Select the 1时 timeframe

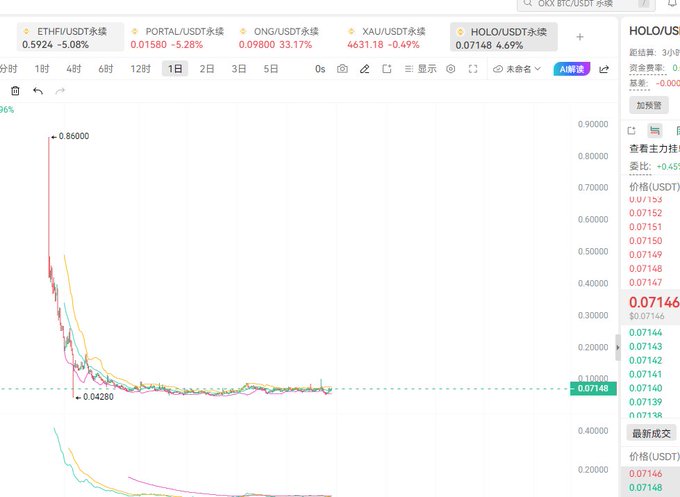click(x=42, y=69)
